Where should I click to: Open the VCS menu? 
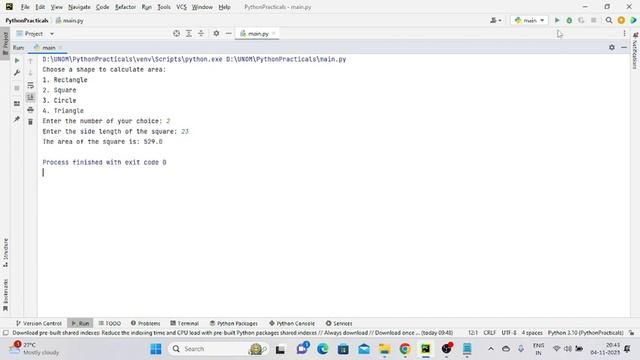pyautogui.click(x=181, y=7)
